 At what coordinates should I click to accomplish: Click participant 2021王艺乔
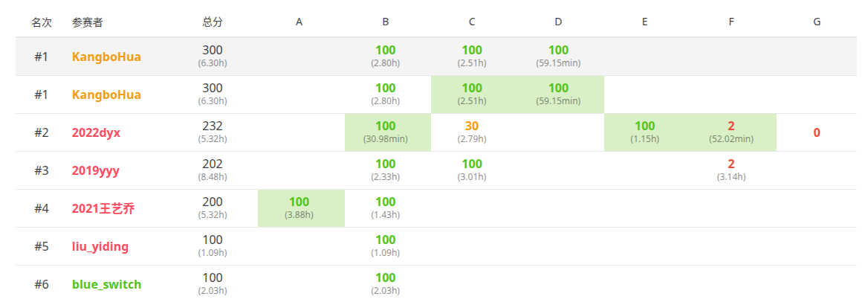tap(103, 208)
